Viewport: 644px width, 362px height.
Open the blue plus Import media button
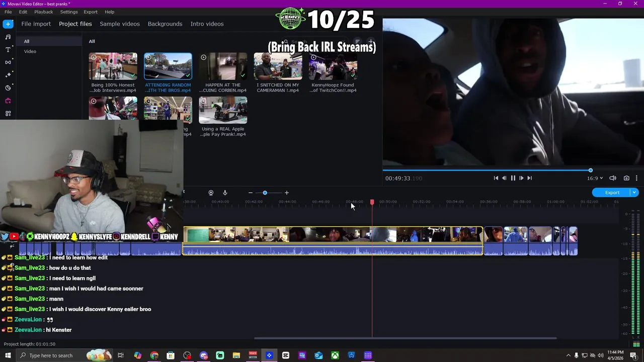point(8,24)
